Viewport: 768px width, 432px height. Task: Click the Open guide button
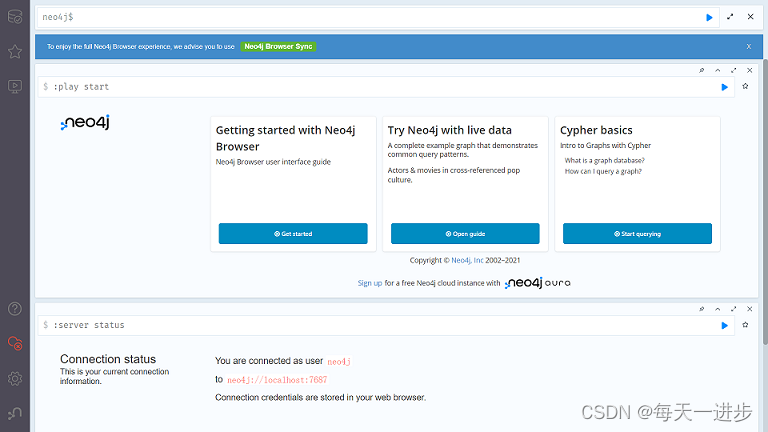[465, 234]
